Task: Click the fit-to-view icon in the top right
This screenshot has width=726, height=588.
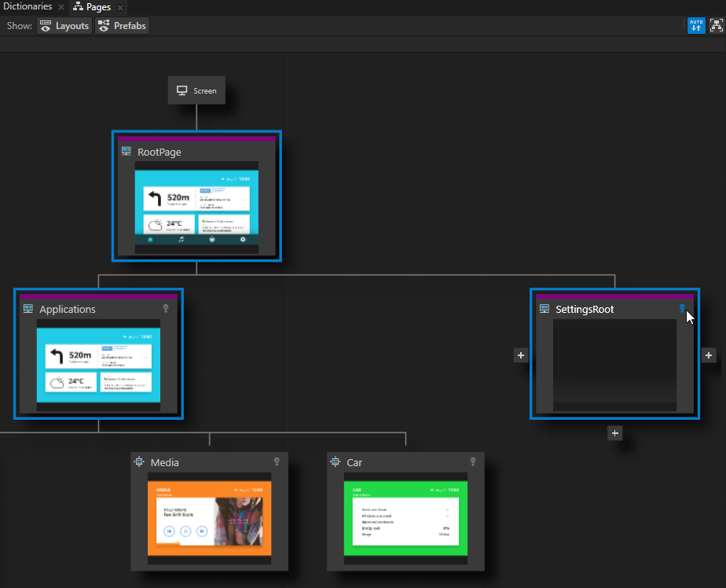Action: pos(715,25)
